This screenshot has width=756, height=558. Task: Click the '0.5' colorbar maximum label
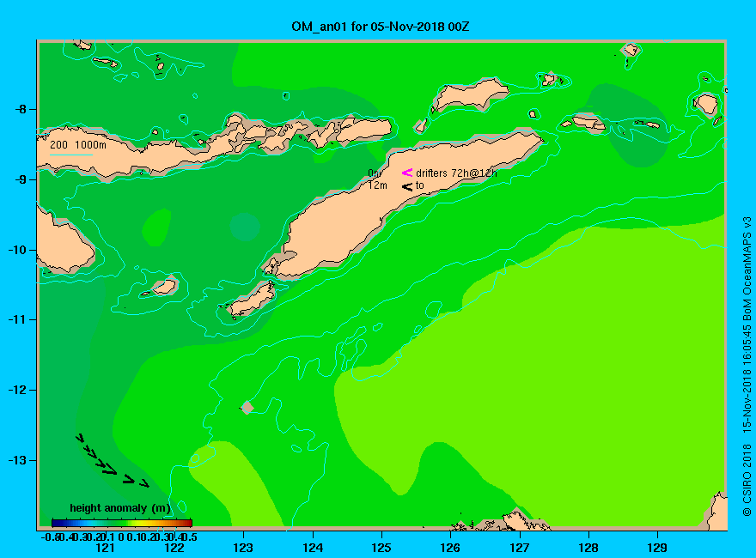pyautogui.click(x=191, y=537)
